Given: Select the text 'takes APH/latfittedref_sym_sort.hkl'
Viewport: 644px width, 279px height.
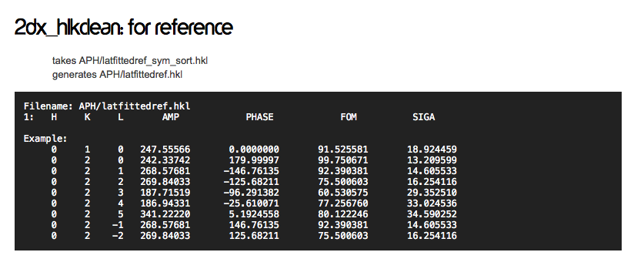Looking at the screenshot, I should click(130, 61).
